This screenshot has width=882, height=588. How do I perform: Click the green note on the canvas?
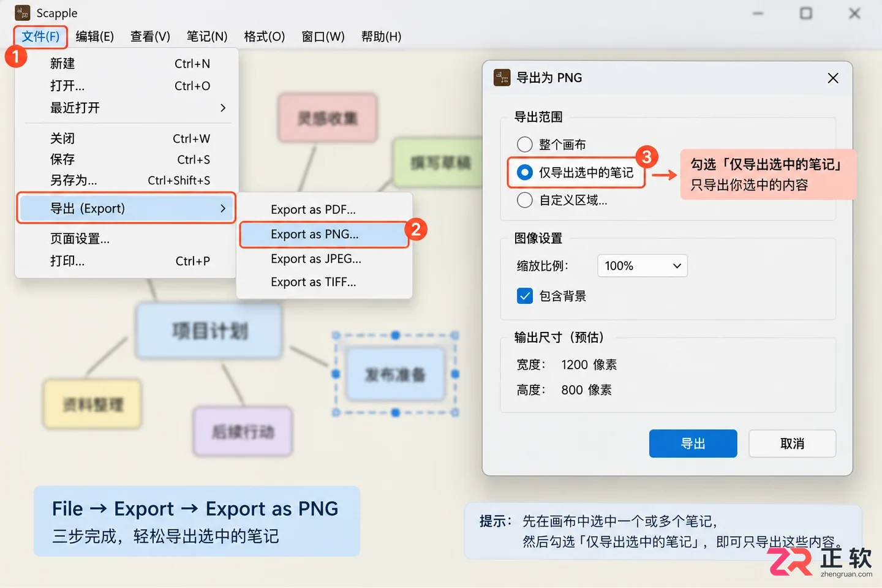[x=437, y=162]
